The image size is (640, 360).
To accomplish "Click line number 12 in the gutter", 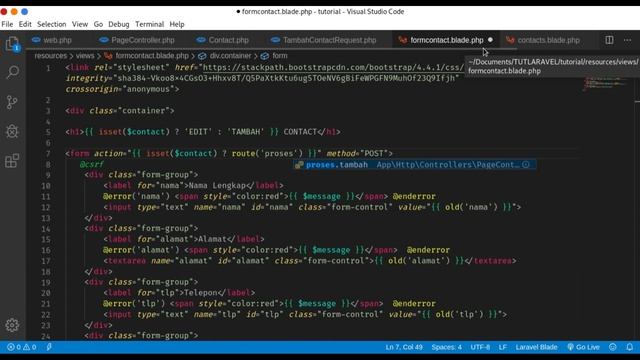I will [x=46, y=207].
